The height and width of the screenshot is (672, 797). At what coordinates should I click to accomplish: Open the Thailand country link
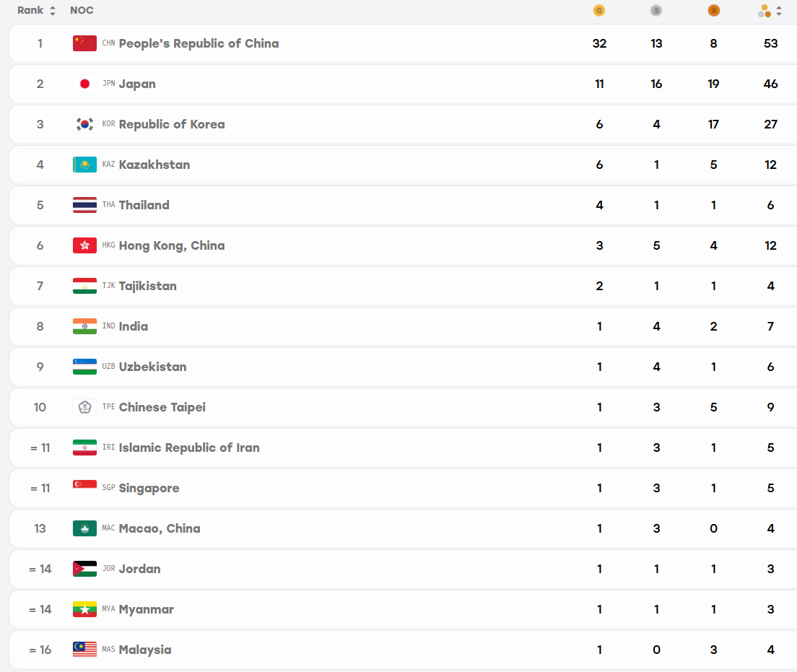(x=144, y=205)
